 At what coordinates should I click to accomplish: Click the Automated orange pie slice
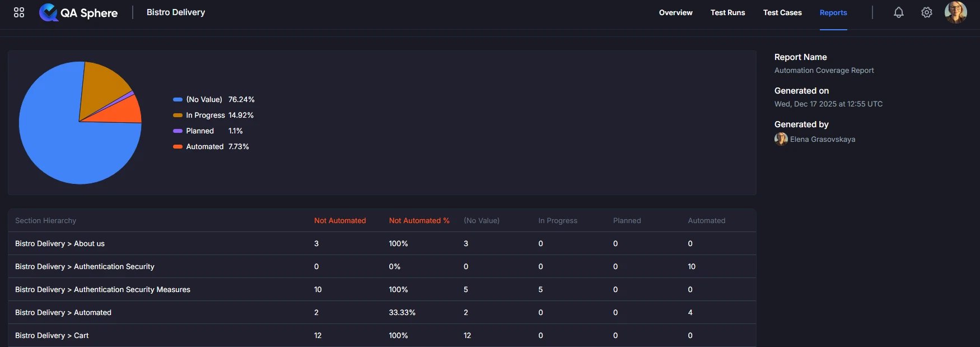[x=123, y=112]
